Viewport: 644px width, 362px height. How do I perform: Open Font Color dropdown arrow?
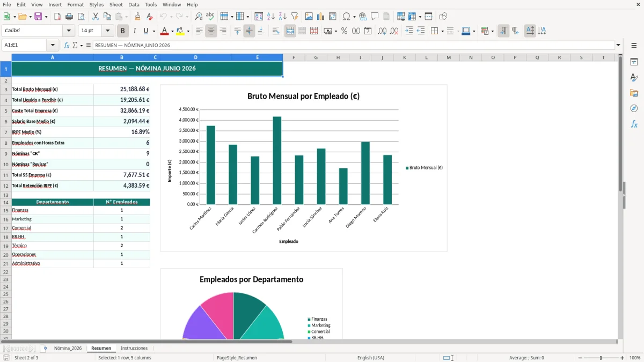[x=172, y=31]
